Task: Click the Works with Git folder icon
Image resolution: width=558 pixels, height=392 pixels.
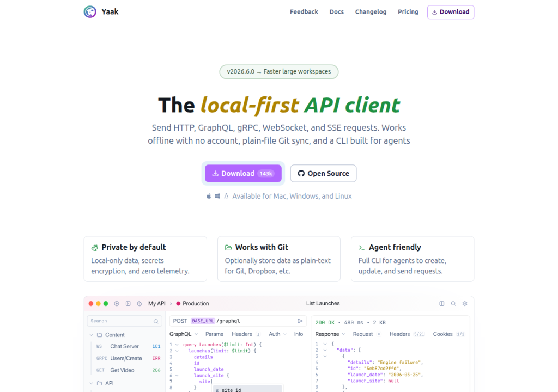Action: coord(228,248)
